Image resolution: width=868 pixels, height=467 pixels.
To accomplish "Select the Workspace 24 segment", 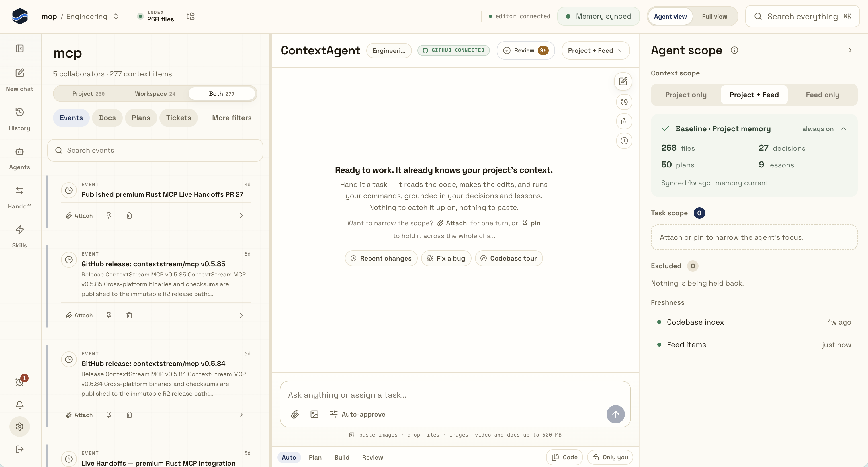I will point(155,94).
